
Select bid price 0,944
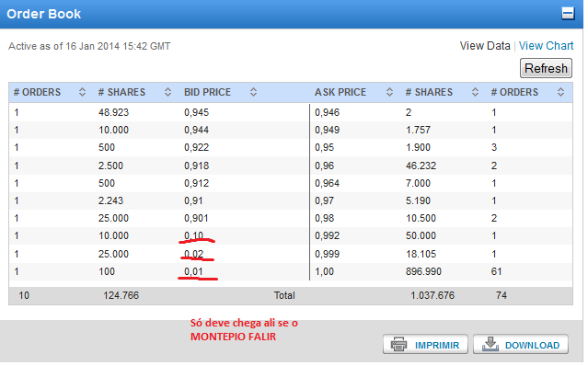pyautogui.click(x=196, y=130)
